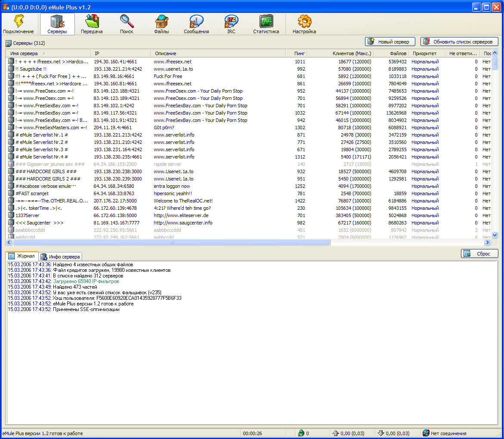Open the Настройка gear icon

coord(304,21)
